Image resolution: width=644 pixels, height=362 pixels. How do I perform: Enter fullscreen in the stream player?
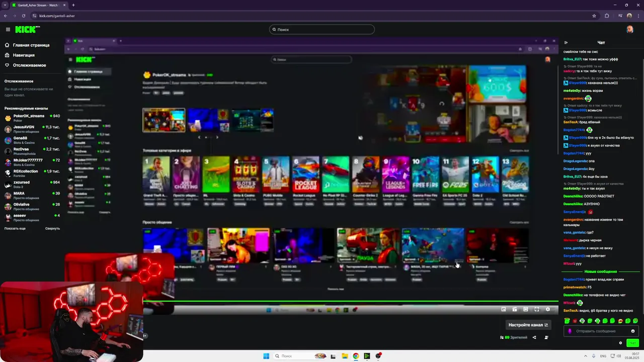point(537,309)
